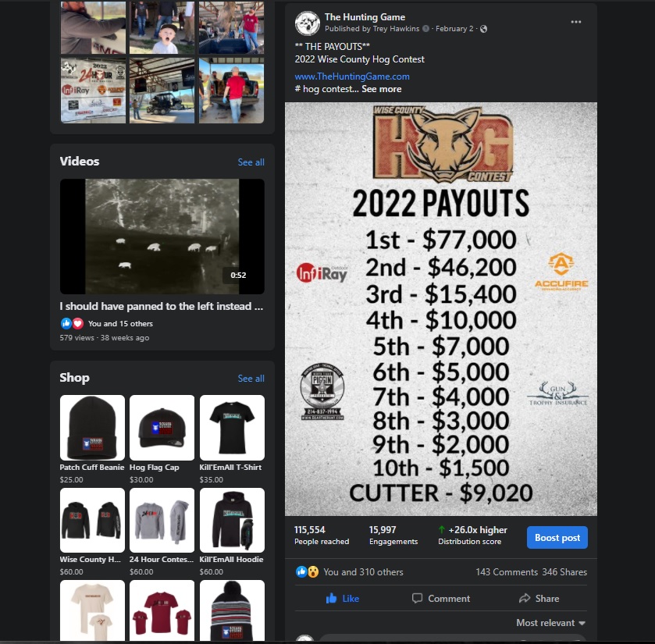Viewport: 655px width, 644px height.
Task: View the 143 Comments count
Action: (x=507, y=571)
